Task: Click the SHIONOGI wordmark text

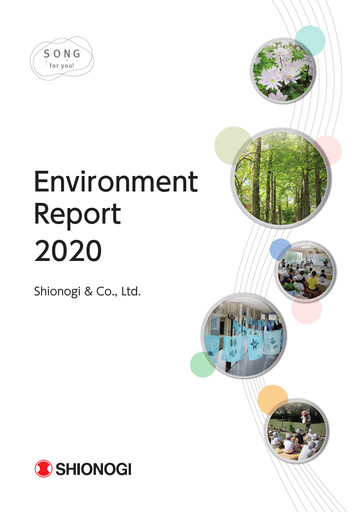Action: (x=93, y=469)
